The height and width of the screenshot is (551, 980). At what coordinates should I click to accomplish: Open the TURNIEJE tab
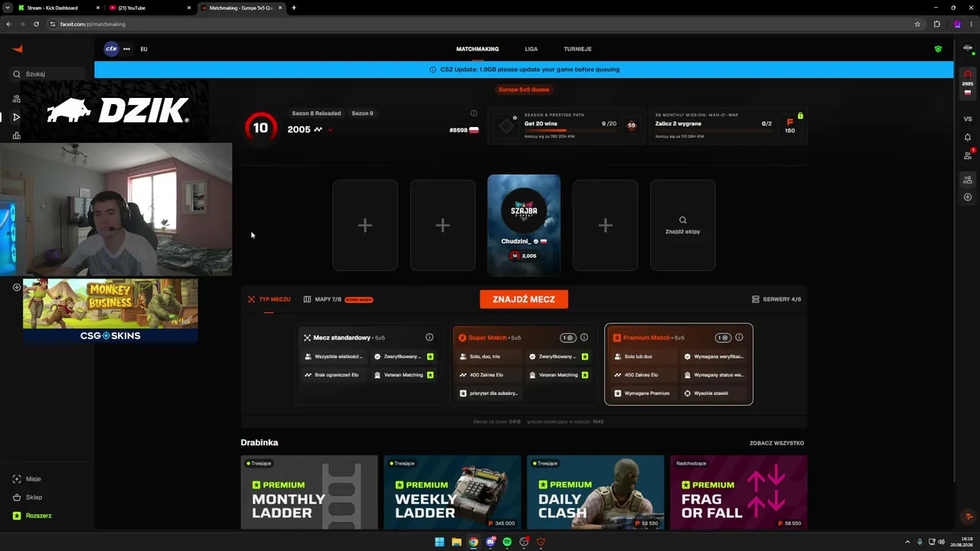577,49
